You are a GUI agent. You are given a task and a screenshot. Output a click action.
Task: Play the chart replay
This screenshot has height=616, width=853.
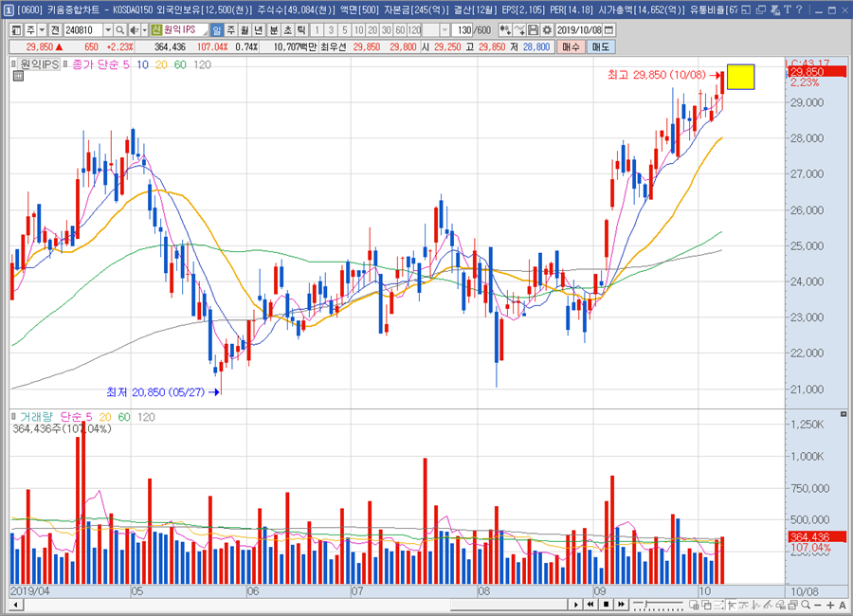(x=575, y=605)
